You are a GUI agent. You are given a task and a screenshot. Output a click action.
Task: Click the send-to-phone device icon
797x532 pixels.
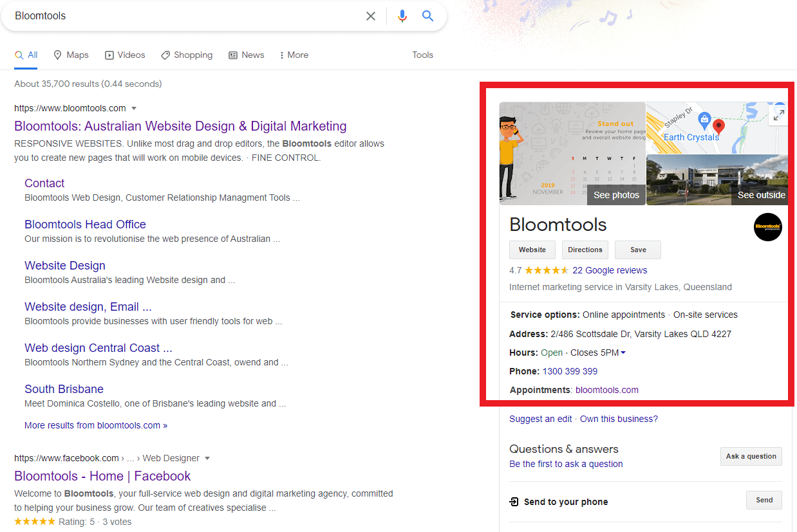tap(513, 501)
